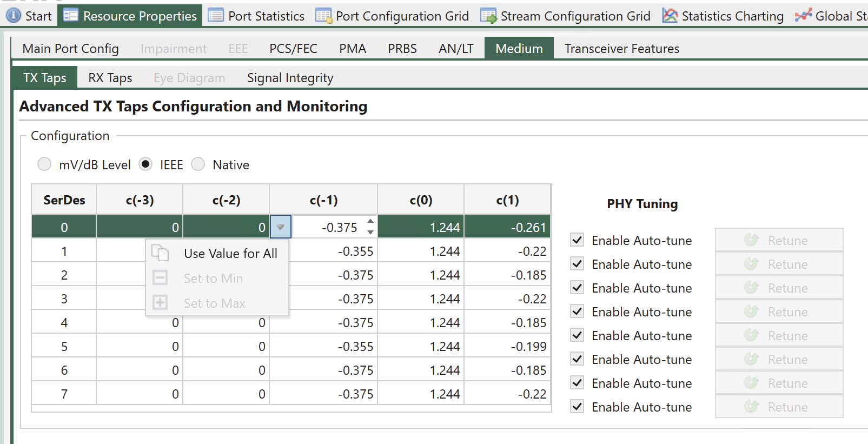Viewport: 868px width, 444px height.
Task: Click the Retune button for SerDes 2
Action: tap(779, 288)
